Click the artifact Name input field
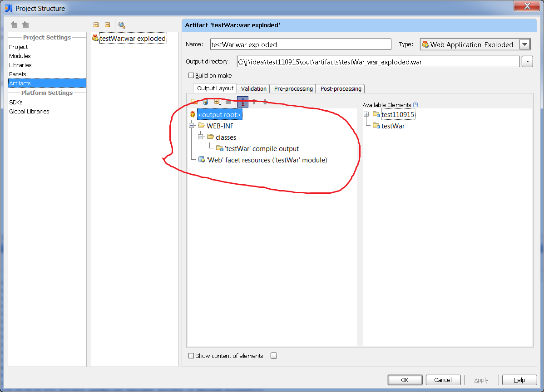 [301, 44]
